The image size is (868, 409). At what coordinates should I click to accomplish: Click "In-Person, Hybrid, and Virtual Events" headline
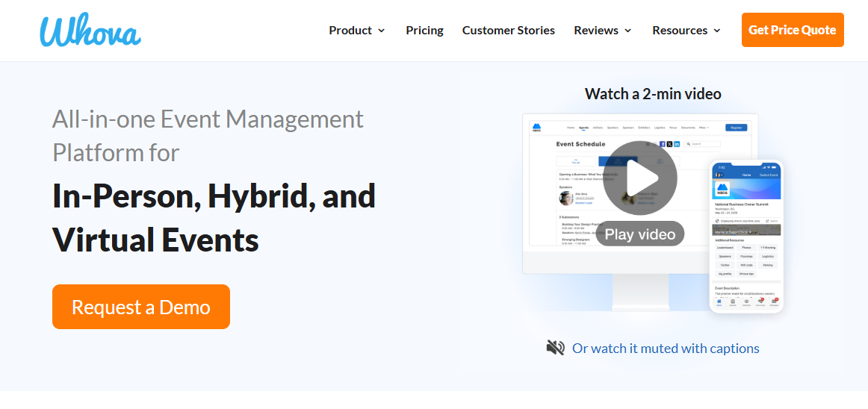click(x=214, y=217)
